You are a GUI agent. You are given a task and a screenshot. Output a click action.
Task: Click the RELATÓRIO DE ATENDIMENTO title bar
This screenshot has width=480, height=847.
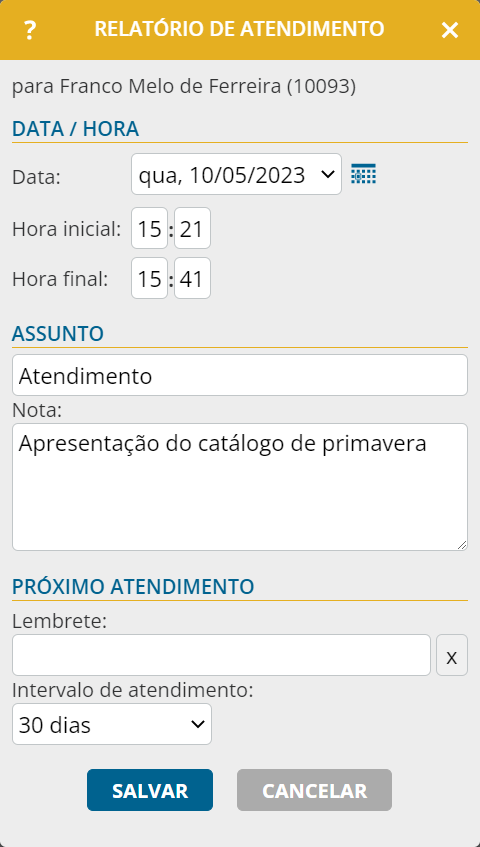pos(239,29)
